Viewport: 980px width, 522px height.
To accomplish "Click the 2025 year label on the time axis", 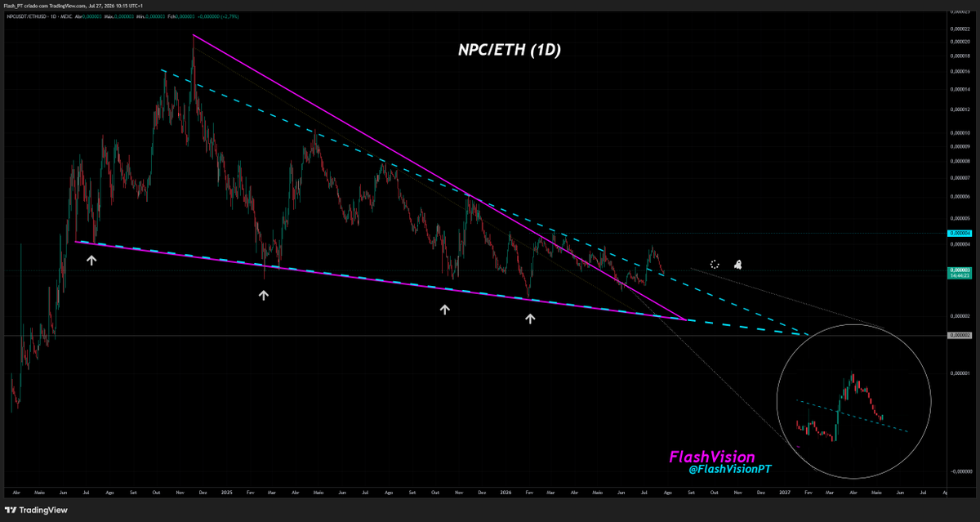I will click(227, 493).
